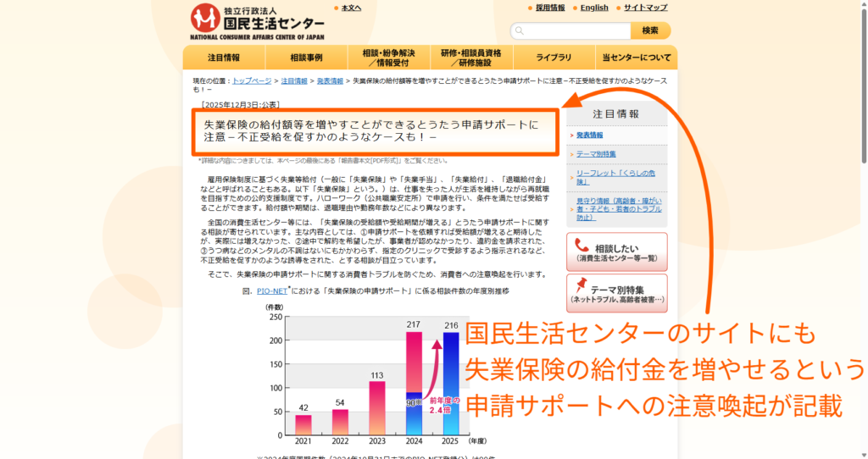Click the 検索 button

[650, 30]
